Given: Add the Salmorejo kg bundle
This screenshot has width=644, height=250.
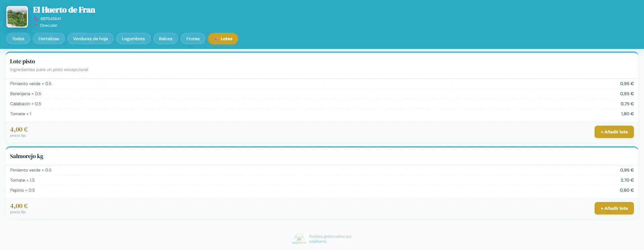Looking at the screenshot, I should point(614,208).
